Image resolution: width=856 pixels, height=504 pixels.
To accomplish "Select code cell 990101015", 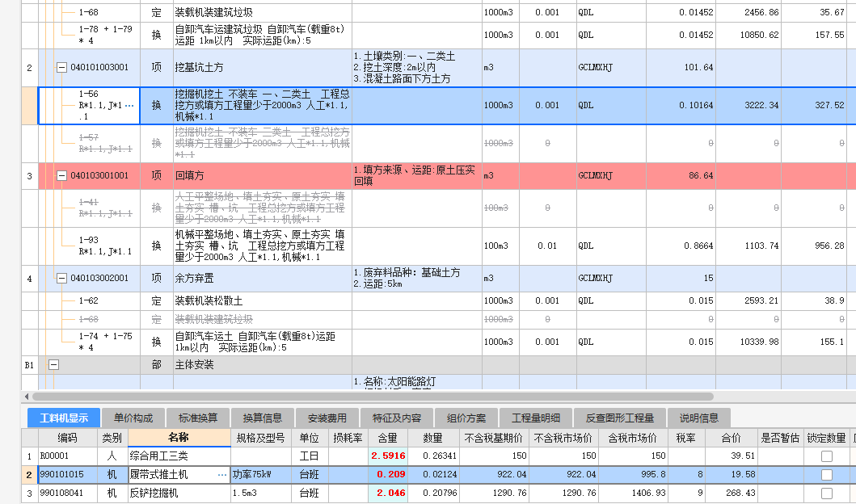I will [68, 475].
